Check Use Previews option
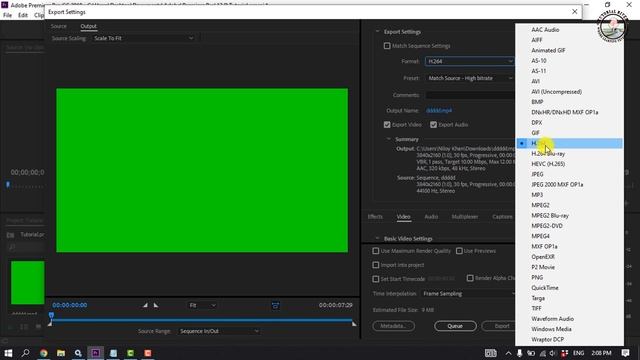 [459, 251]
